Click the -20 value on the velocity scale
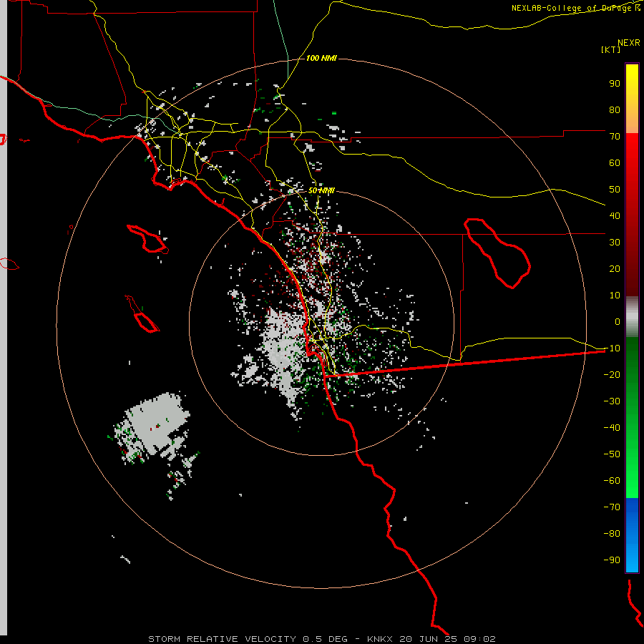644x644 pixels. click(612, 375)
